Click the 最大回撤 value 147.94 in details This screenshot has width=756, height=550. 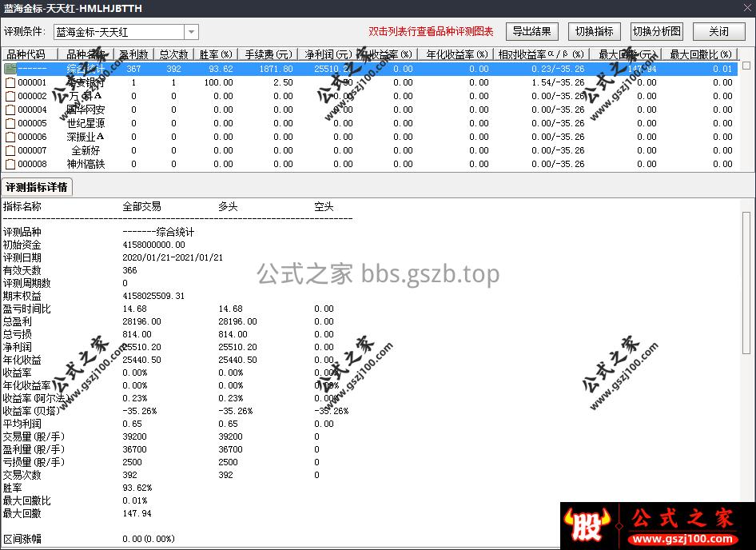137,513
